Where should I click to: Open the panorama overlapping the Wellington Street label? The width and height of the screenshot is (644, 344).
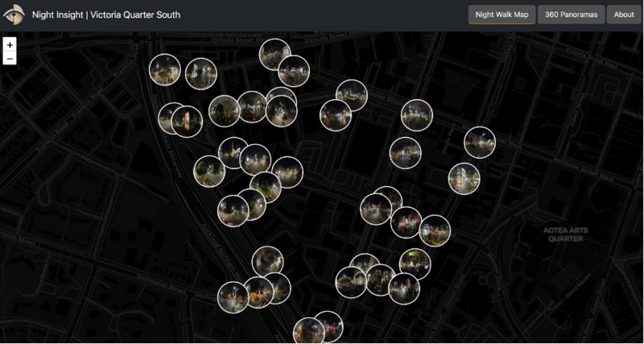[x=233, y=297]
